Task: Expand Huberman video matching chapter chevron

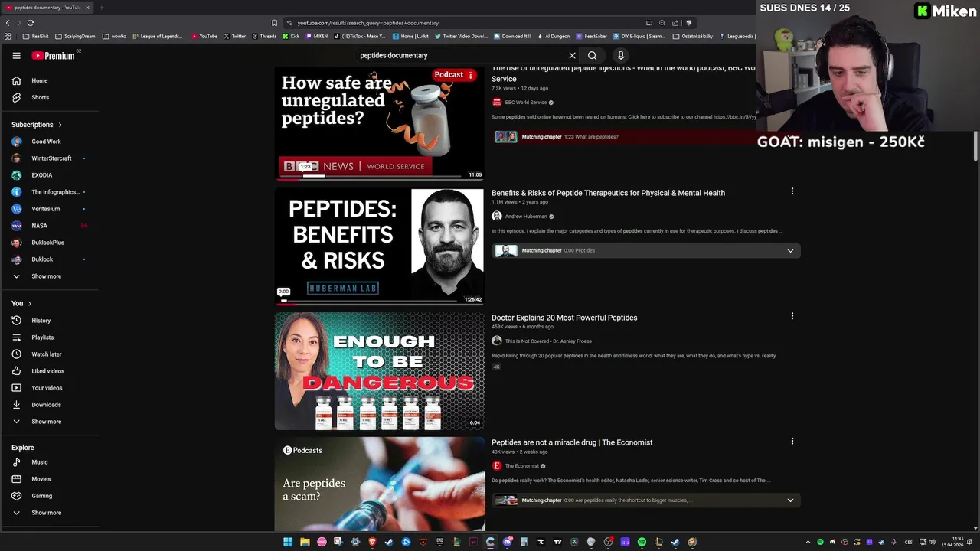Action: [x=790, y=250]
